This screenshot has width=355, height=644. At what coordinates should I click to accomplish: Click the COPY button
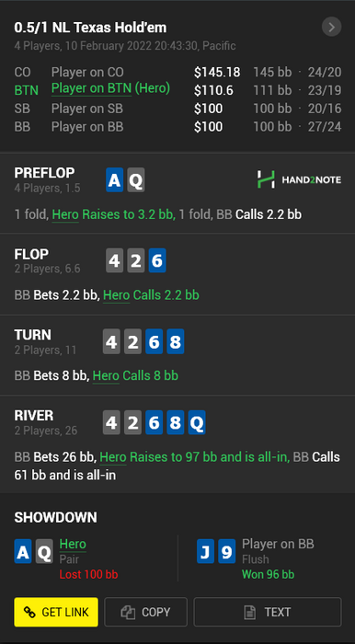coord(145,612)
